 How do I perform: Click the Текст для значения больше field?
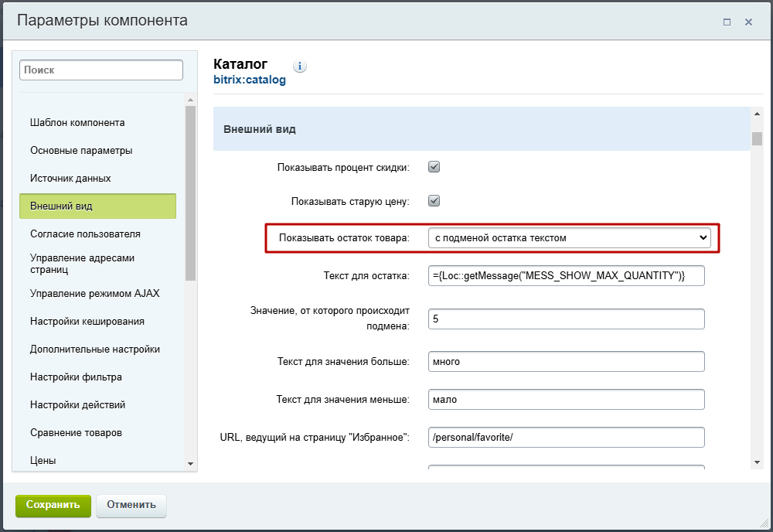coord(567,361)
